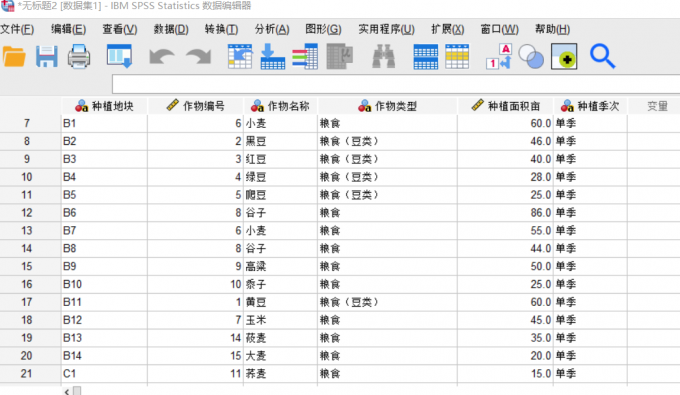Viewport: 680px width, 395px height.
Task: Click the 绿豆 crop name cell
Action: 280,177
